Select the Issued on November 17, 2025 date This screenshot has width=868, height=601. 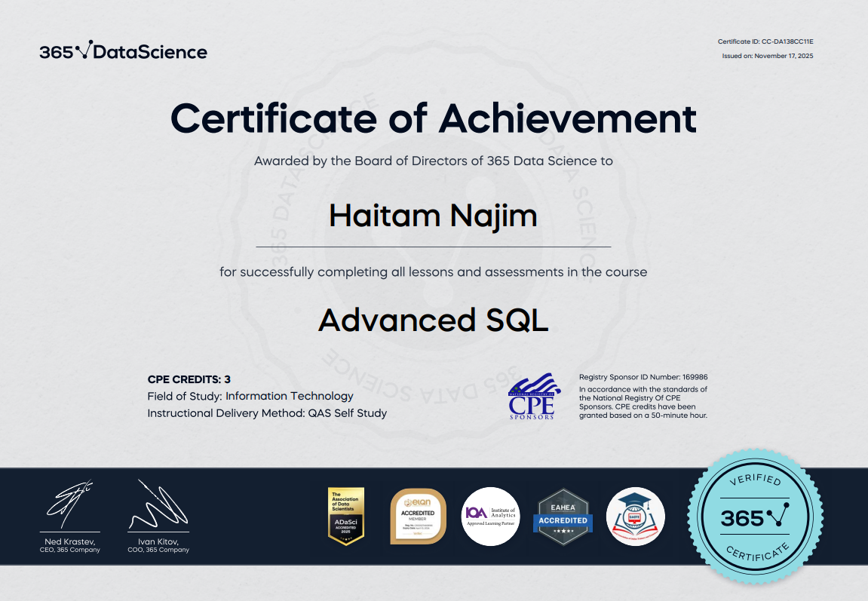(769, 57)
